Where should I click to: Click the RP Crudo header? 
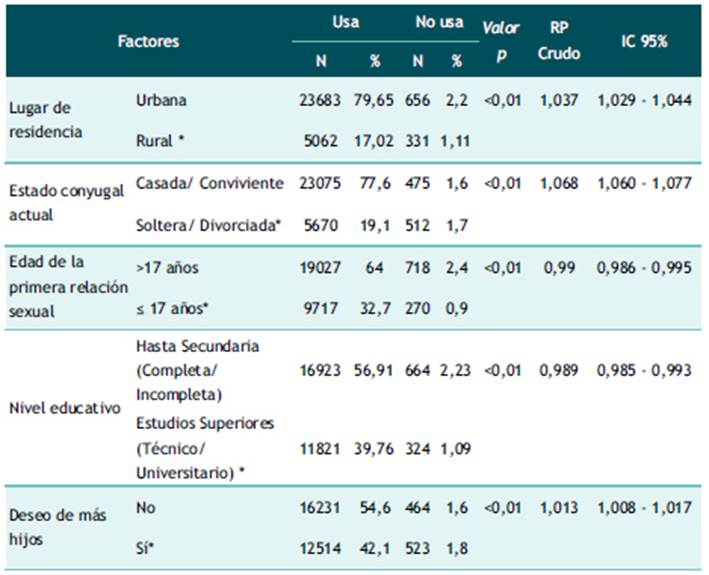coord(559,41)
